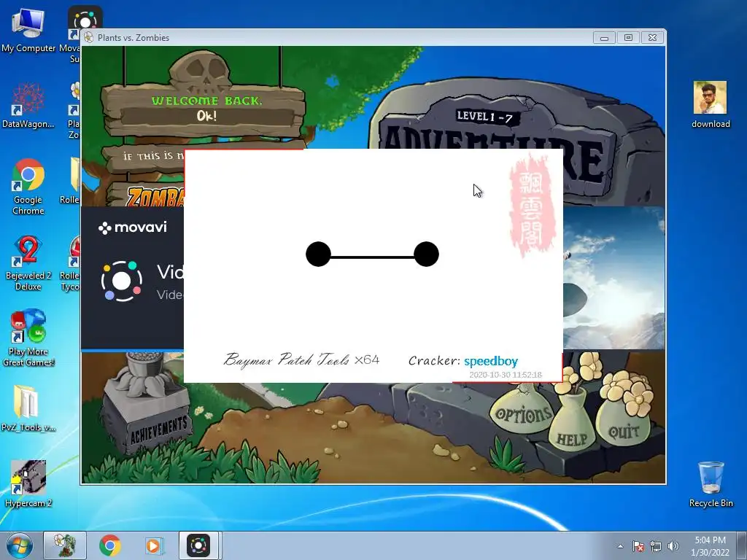Screen dimensions: 747x560
Task: Click the movavi logo in splash screen
Action: (133, 227)
